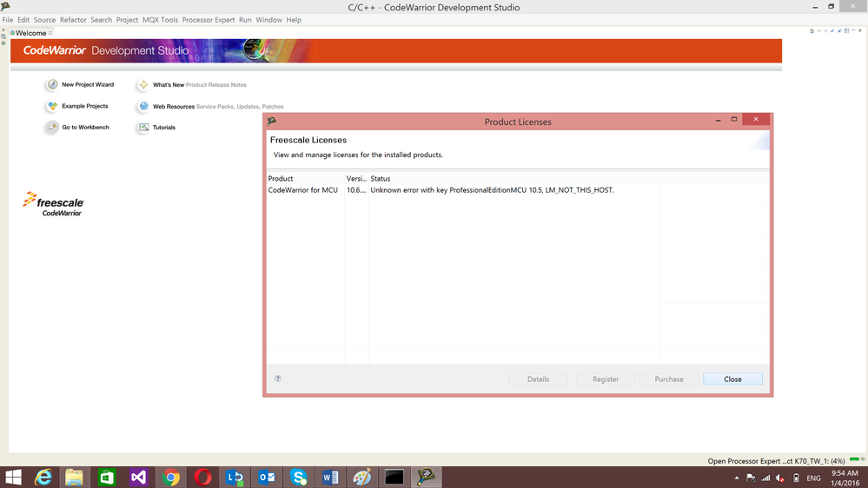
Task: Open Skype from taskbar
Action: (x=298, y=477)
